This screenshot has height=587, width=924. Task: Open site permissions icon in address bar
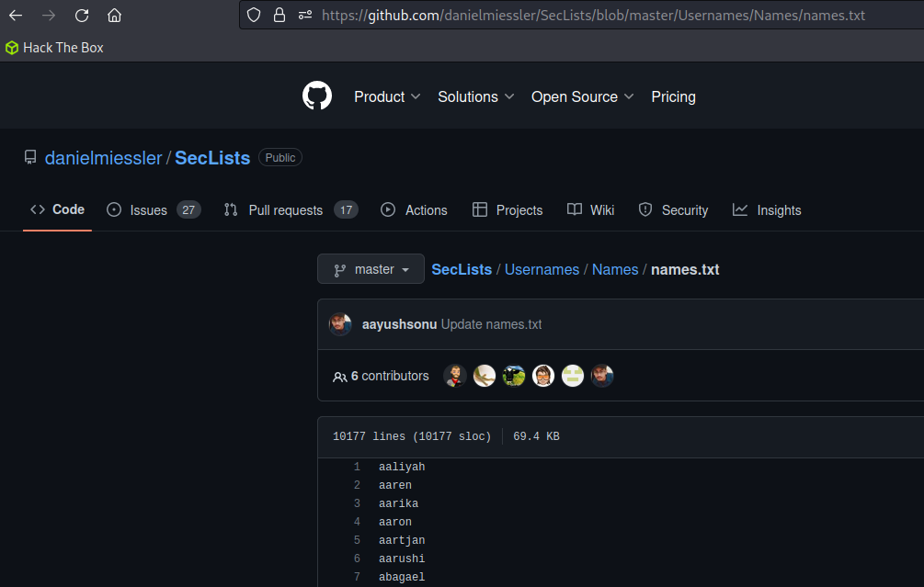click(x=305, y=16)
